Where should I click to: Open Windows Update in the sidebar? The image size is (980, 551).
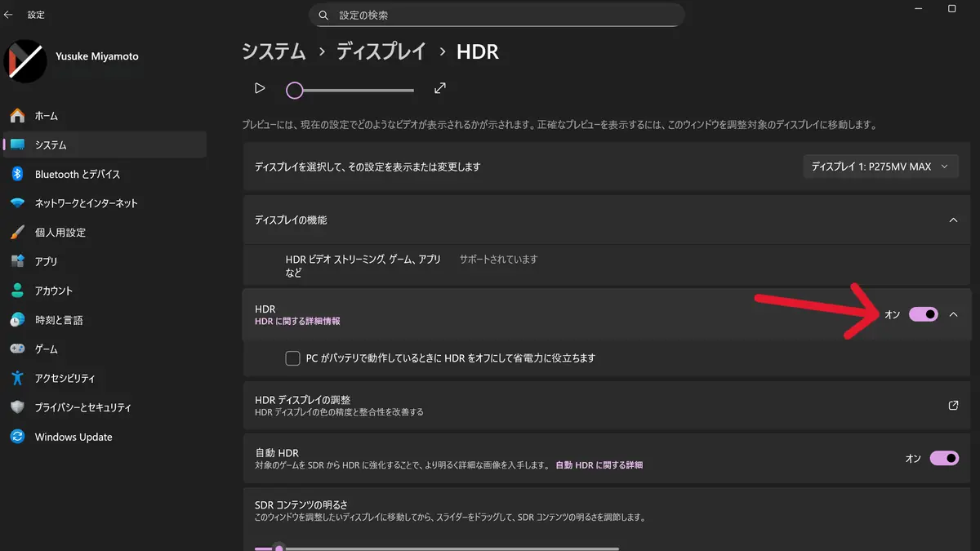73,437
